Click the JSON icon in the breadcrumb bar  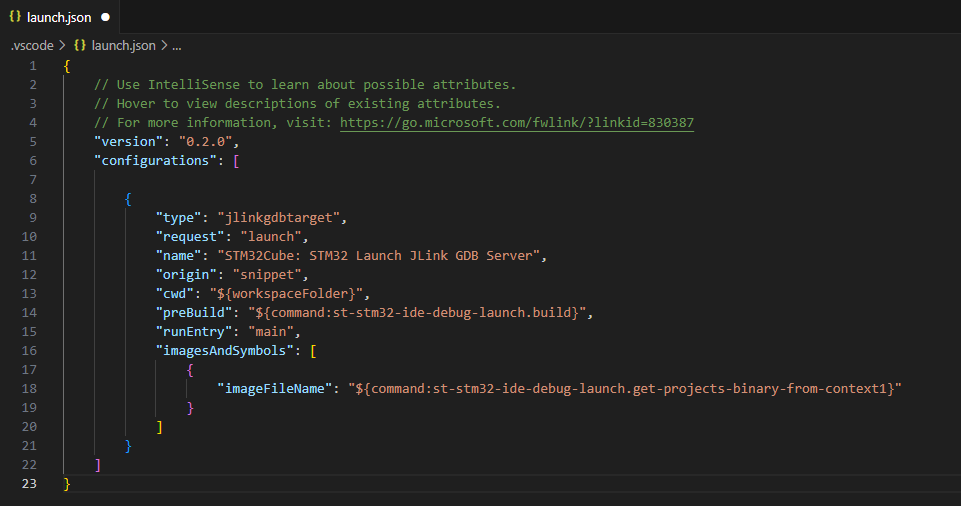point(79,45)
